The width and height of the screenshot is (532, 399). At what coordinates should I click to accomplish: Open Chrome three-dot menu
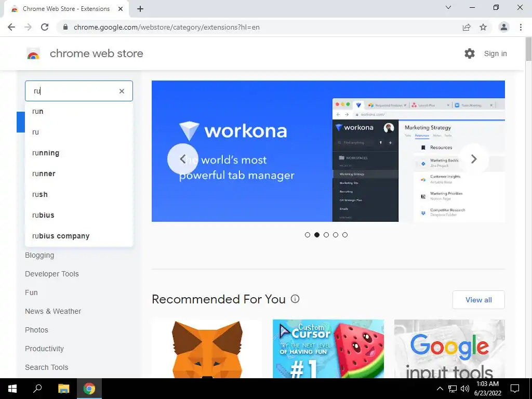point(521,27)
